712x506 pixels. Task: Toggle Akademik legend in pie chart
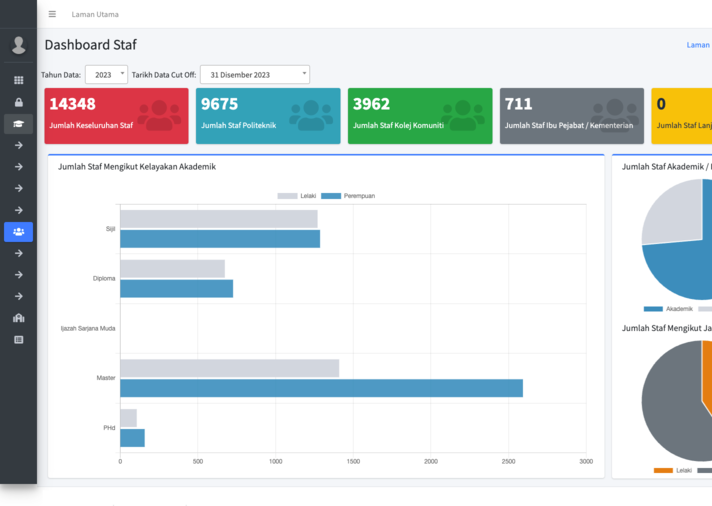coord(669,309)
